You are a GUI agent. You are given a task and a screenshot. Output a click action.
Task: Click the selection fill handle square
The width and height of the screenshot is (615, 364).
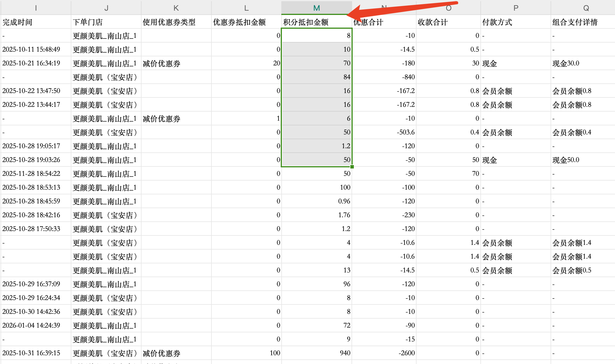click(352, 167)
